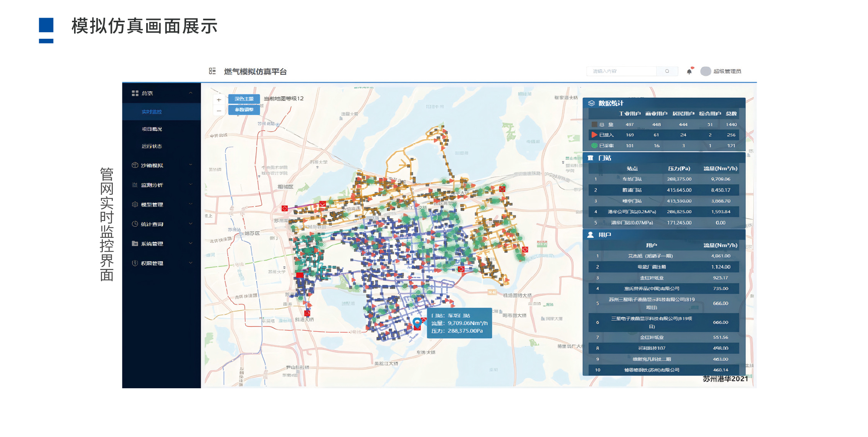Click the sidebar collapse menu icon
Screen dimensions: 868x437
tap(212, 71)
